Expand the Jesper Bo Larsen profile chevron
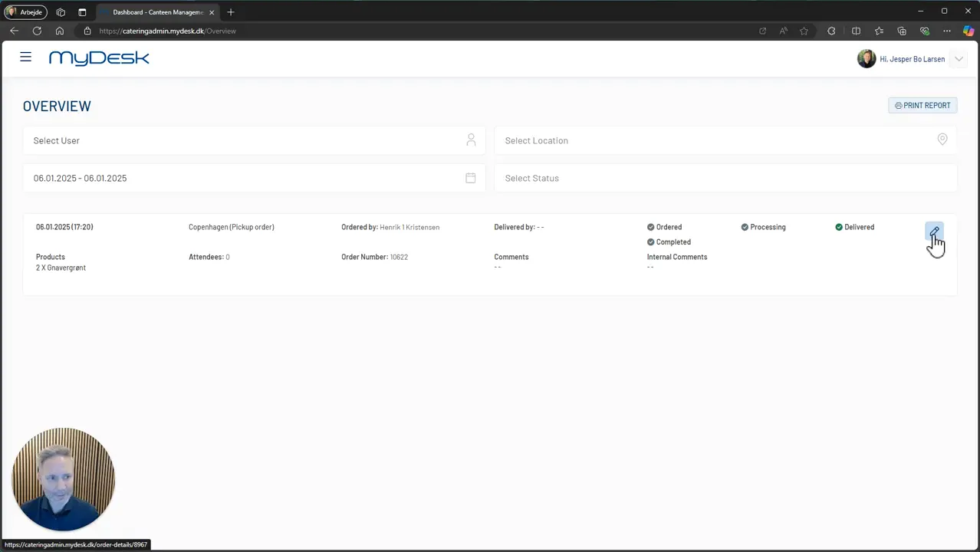Viewport: 980px width, 552px height. (x=959, y=59)
